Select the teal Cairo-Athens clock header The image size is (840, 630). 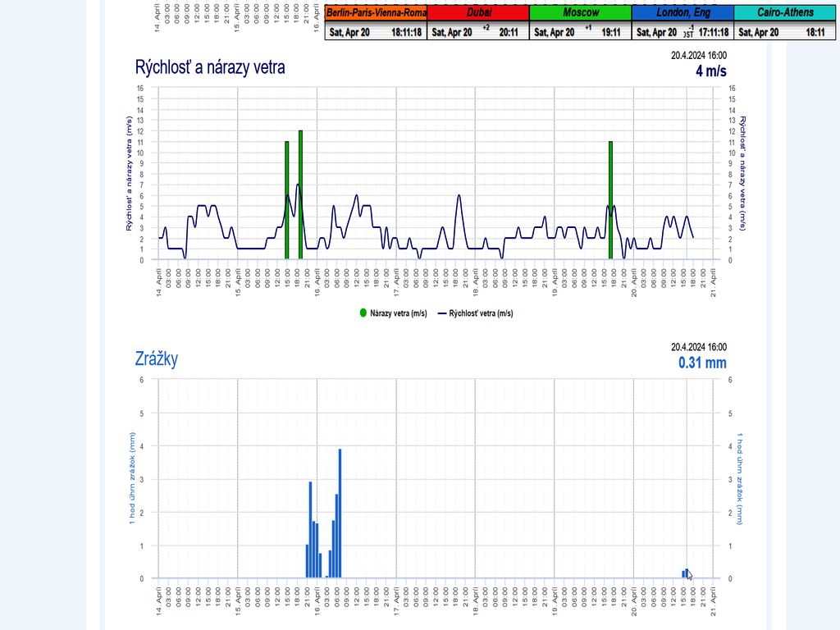(784, 13)
